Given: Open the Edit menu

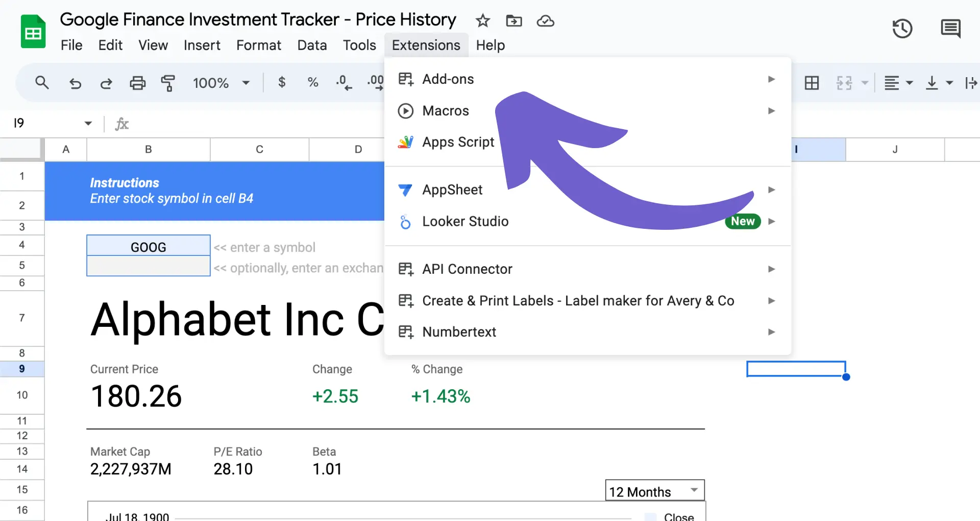Looking at the screenshot, I should [x=110, y=45].
